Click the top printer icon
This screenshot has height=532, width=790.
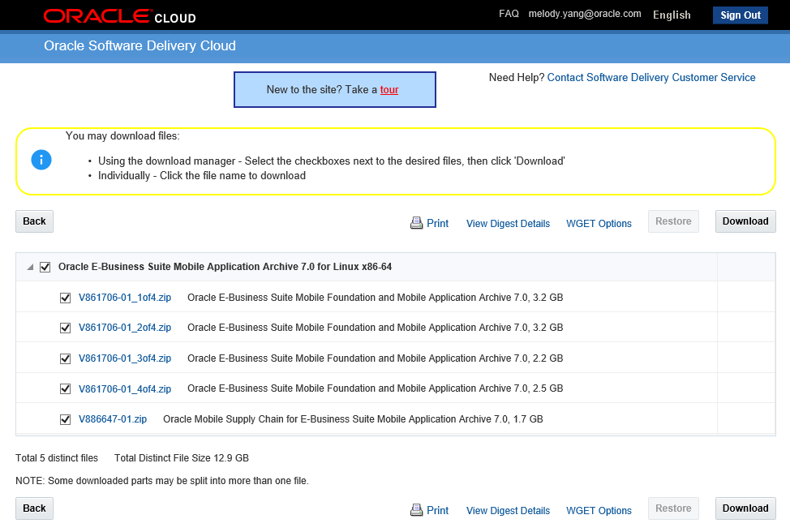[417, 223]
